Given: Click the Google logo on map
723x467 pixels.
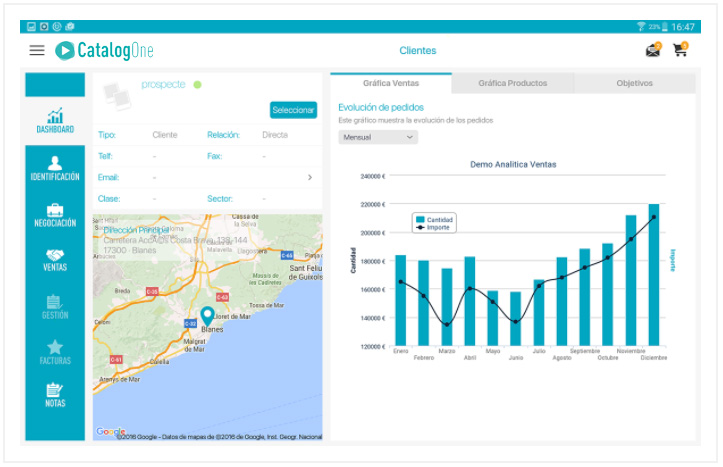Looking at the screenshot, I should pos(111,432).
